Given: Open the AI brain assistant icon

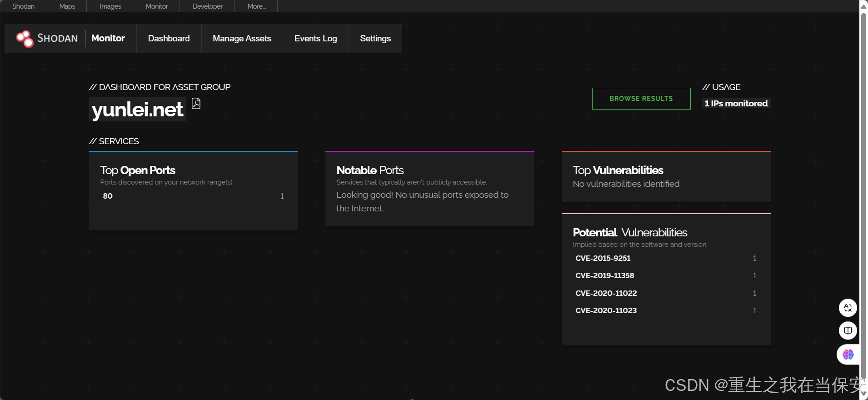Looking at the screenshot, I should point(848,355).
